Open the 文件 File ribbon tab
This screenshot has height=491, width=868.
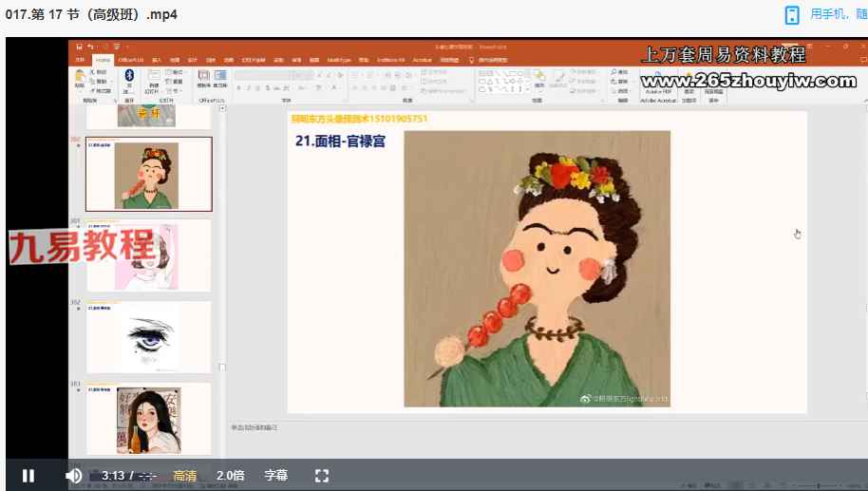pos(81,60)
